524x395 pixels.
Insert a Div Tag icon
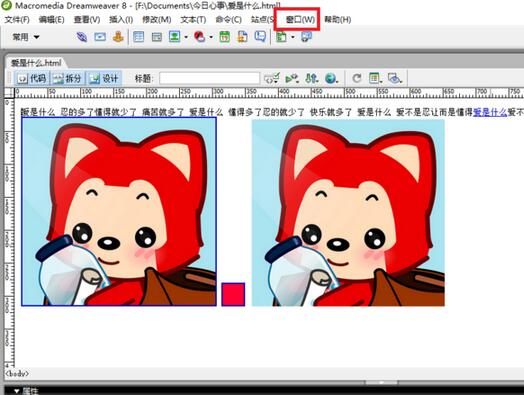click(x=156, y=37)
